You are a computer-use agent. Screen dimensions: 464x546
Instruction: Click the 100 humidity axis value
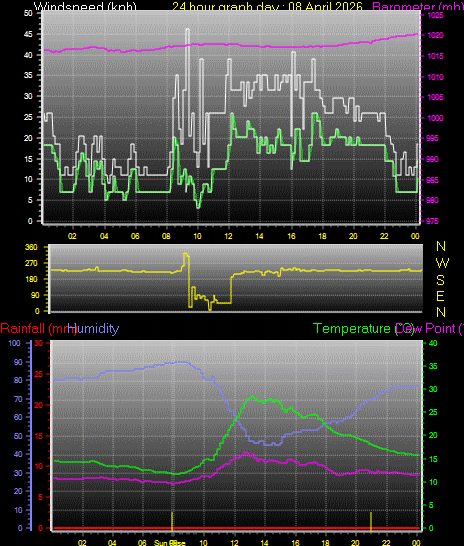click(14, 343)
